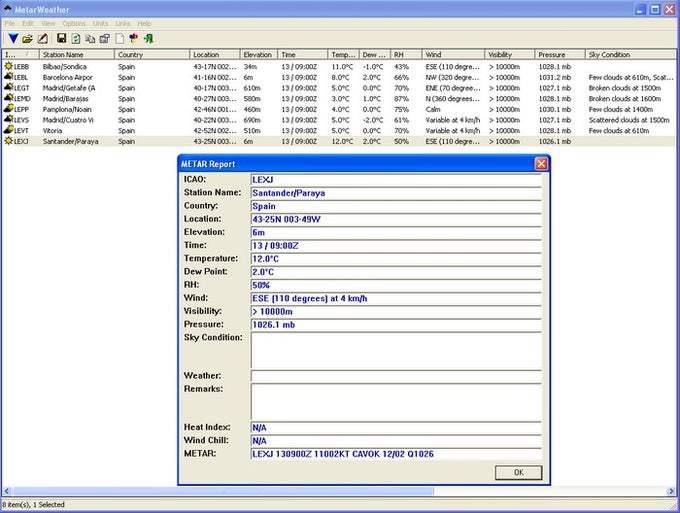This screenshot has width=680, height=513.
Task: Sort by the Station Name column header
Action: (77, 55)
